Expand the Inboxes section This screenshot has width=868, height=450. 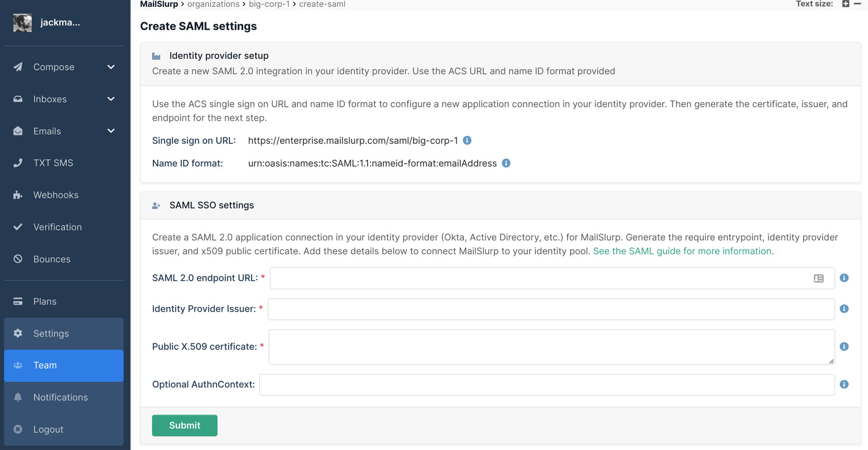pyautogui.click(x=111, y=99)
